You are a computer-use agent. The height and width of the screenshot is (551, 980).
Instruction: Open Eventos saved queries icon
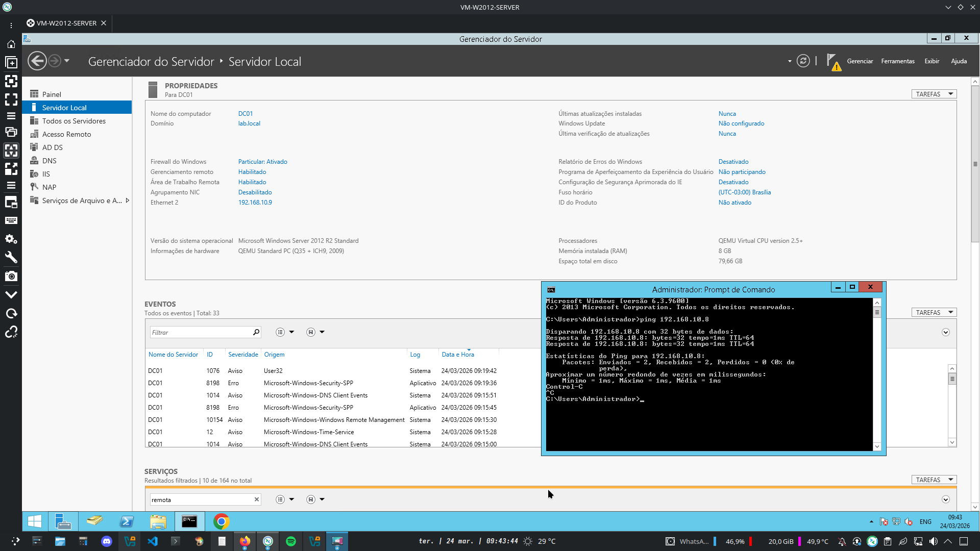pyautogui.click(x=311, y=333)
